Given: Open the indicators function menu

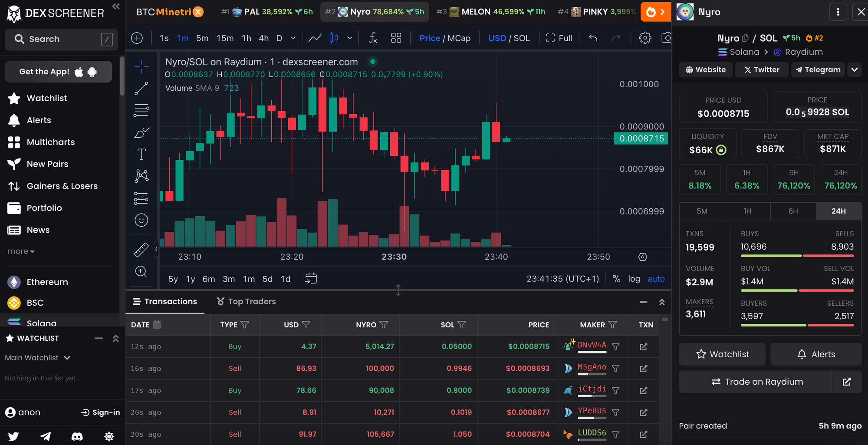Looking at the screenshot, I should [x=373, y=38].
